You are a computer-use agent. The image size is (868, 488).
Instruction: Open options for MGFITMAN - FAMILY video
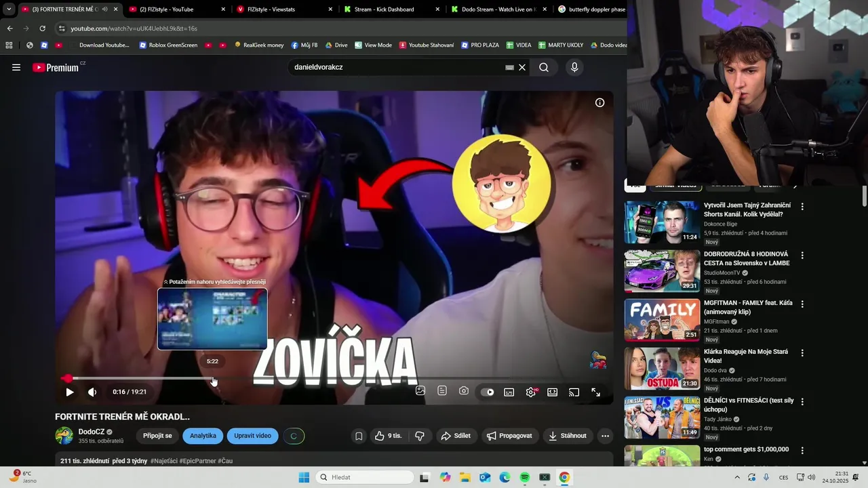(802, 304)
